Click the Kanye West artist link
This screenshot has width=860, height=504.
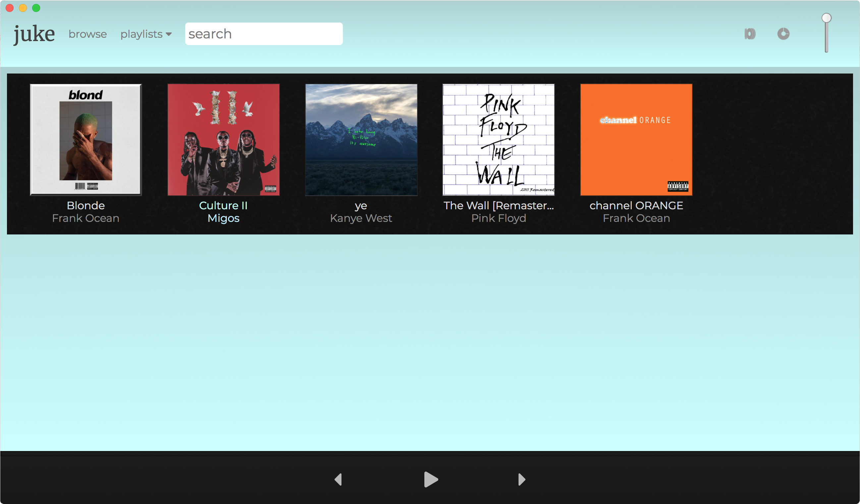click(361, 218)
